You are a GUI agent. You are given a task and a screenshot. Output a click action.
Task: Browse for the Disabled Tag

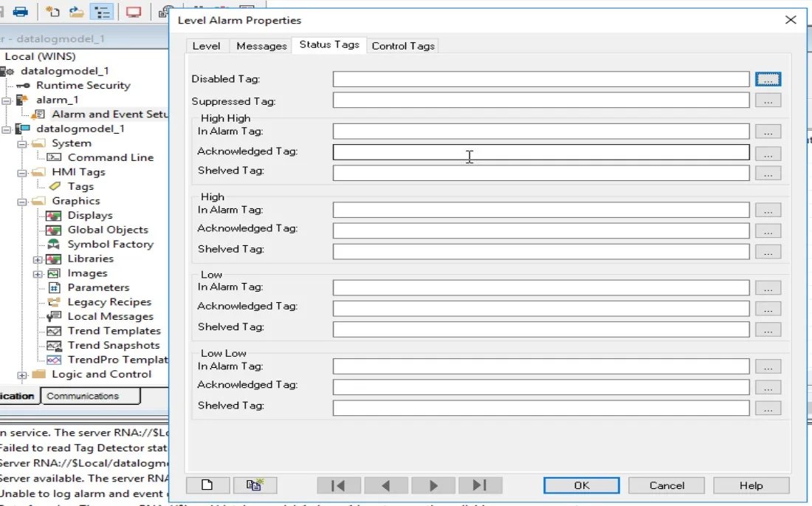pyautogui.click(x=768, y=79)
